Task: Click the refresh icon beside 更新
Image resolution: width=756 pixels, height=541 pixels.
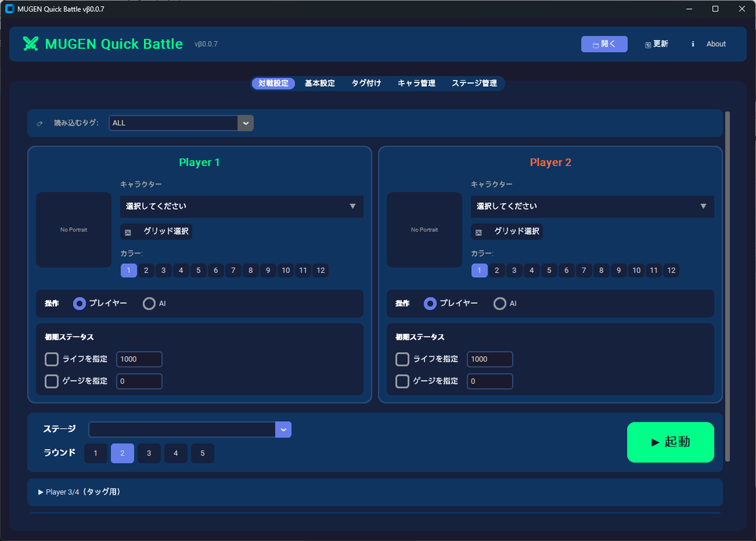Action: tap(648, 45)
